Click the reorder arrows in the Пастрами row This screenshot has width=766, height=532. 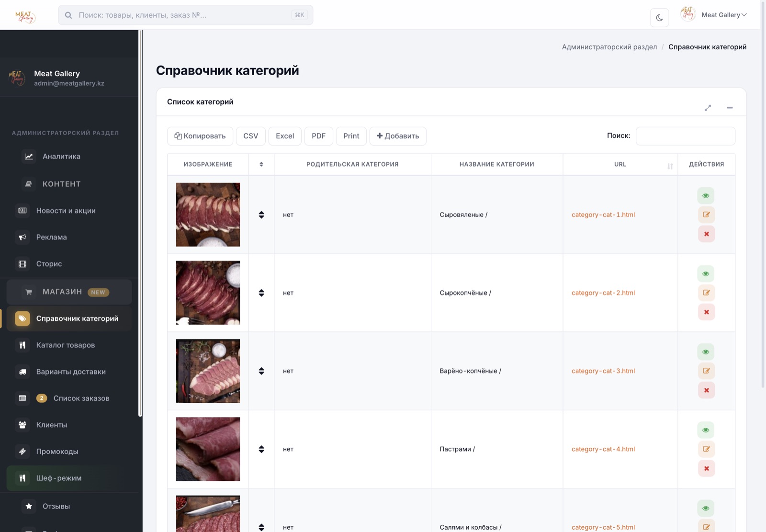261,449
